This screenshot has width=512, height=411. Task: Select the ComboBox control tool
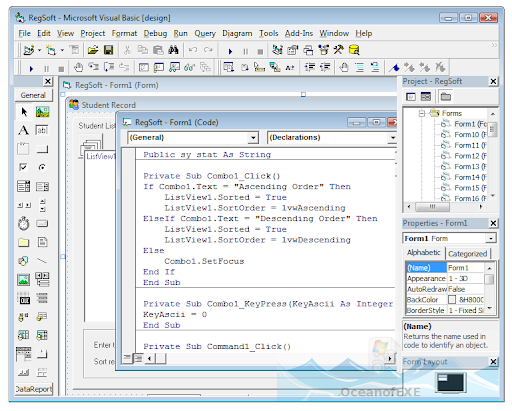(x=24, y=186)
